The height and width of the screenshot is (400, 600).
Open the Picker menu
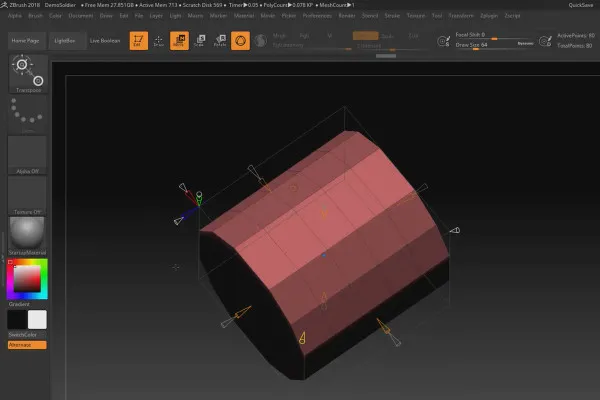[289, 16]
